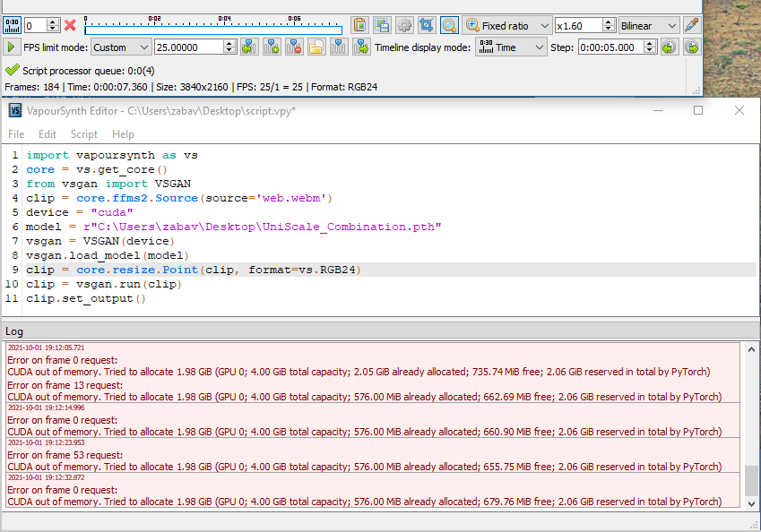Click the save snapshot floppy icon
This screenshot has width=761, height=532.
pos(382,25)
